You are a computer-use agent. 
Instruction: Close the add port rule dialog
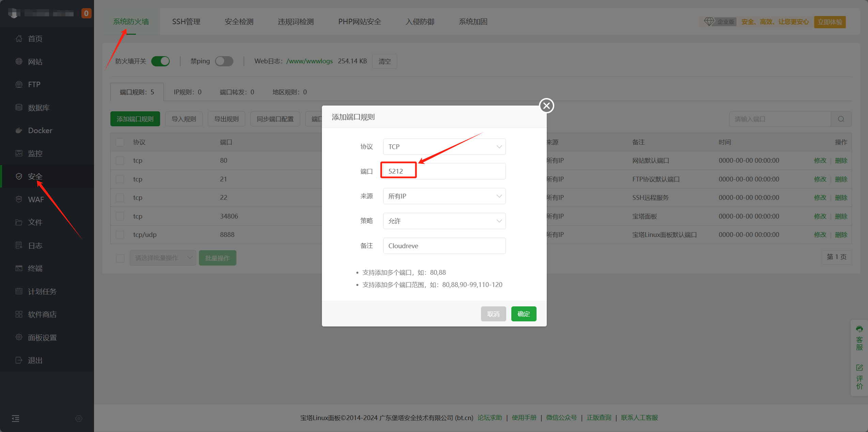pos(546,106)
